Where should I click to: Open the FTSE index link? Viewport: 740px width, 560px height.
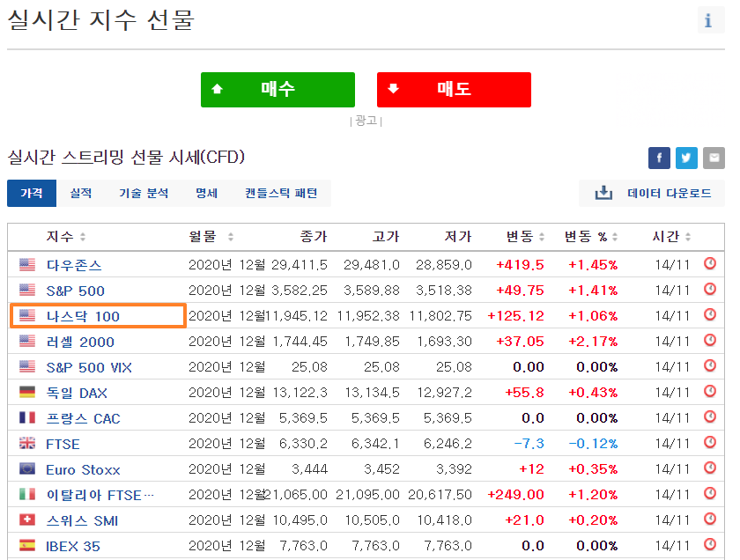click(x=63, y=444)
